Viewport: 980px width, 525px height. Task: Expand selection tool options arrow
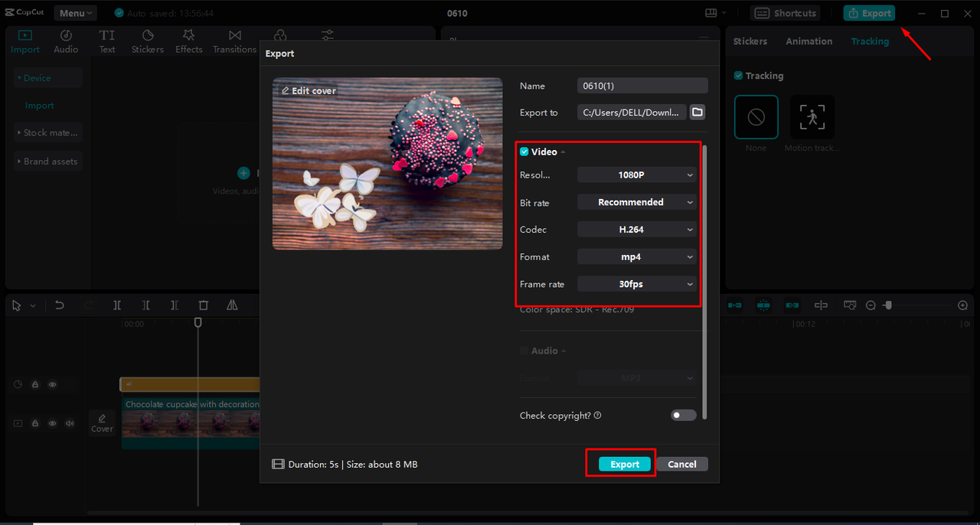[x=33, y=306]
